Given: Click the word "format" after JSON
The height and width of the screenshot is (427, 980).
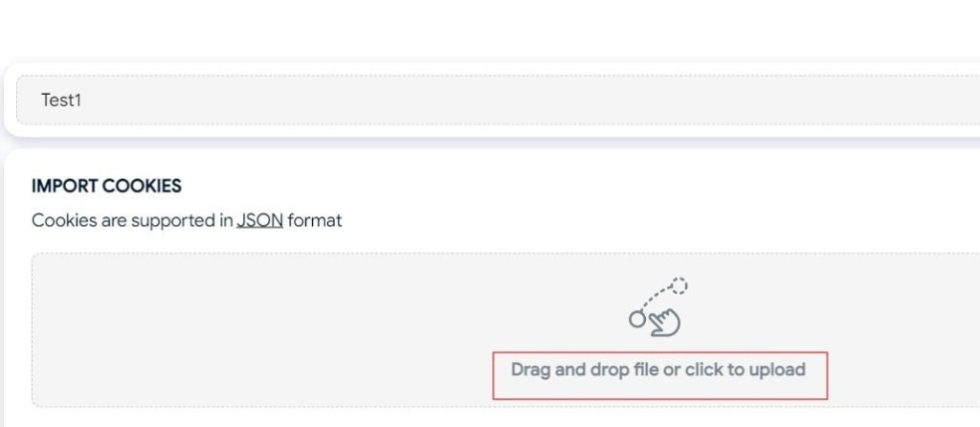Looking at the screenshot, I should tap(315, 220).
